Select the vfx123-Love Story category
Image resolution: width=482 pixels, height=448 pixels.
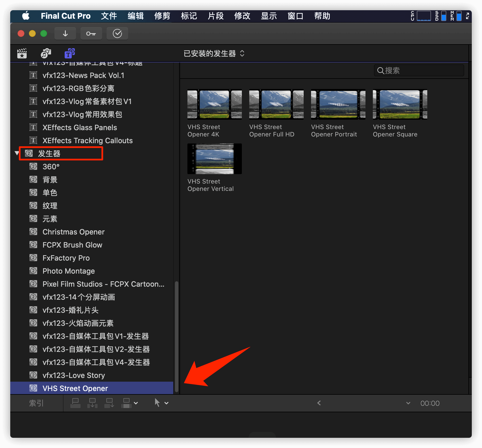click(x=92, y=375)
